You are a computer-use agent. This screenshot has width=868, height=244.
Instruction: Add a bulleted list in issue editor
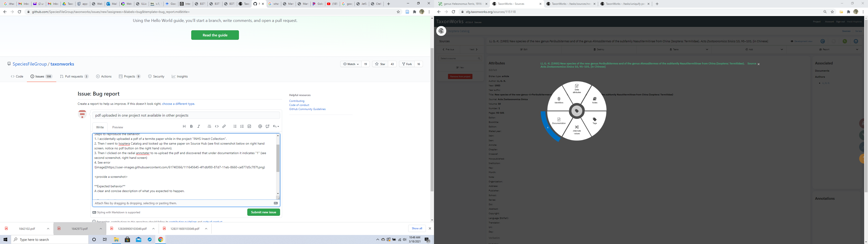tap(235, 126)
